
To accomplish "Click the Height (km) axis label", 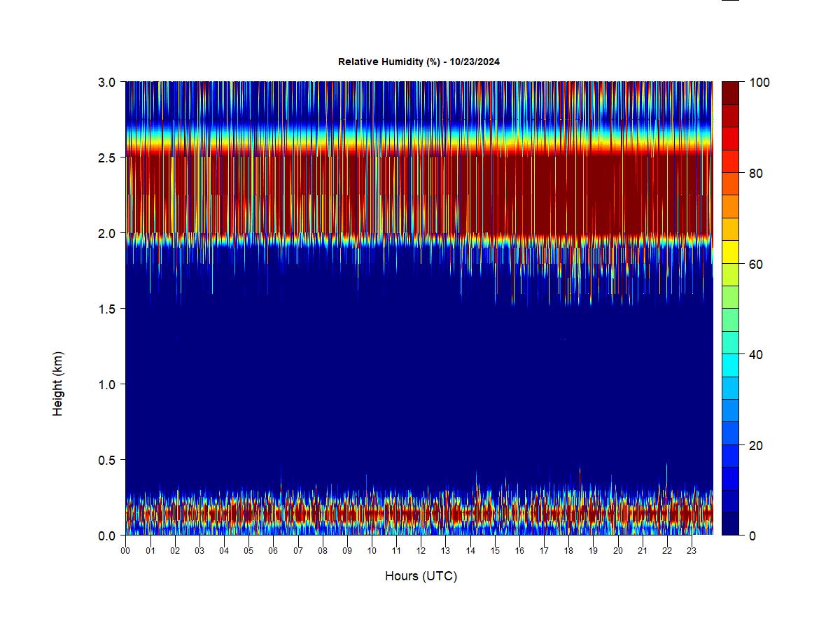I will pyautogui.click(x=58, y=384).
